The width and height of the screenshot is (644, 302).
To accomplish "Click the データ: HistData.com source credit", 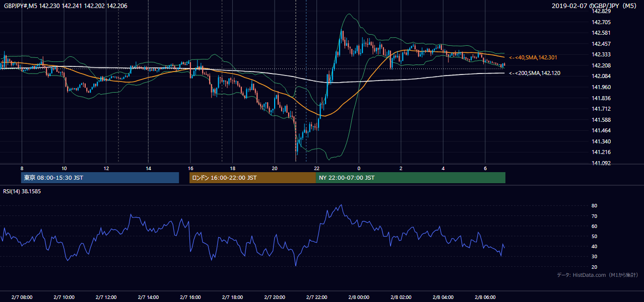I will pyautogui.click(x=598, y=275).
